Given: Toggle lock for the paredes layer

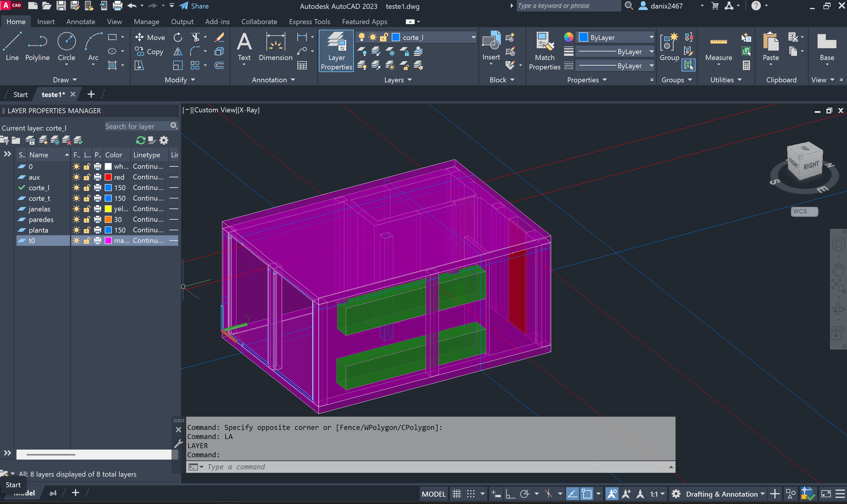Looking at the screenshot, I should pos(87,219).
